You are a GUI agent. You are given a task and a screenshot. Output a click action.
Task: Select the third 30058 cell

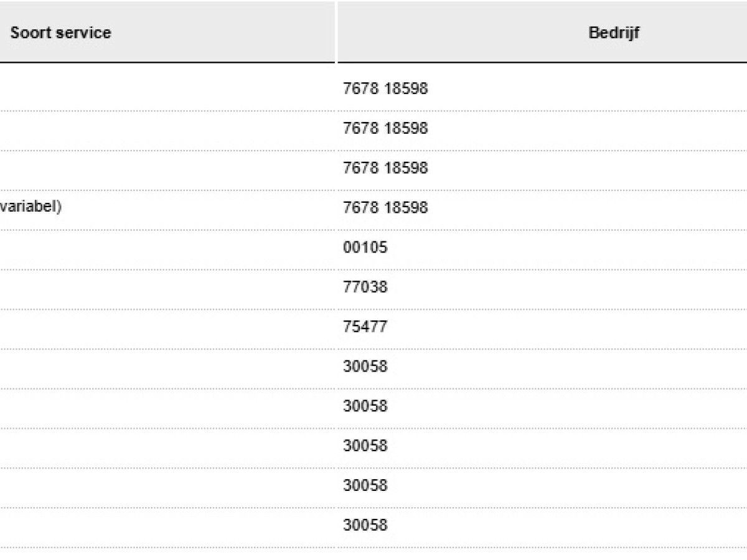tap(365, 446)
